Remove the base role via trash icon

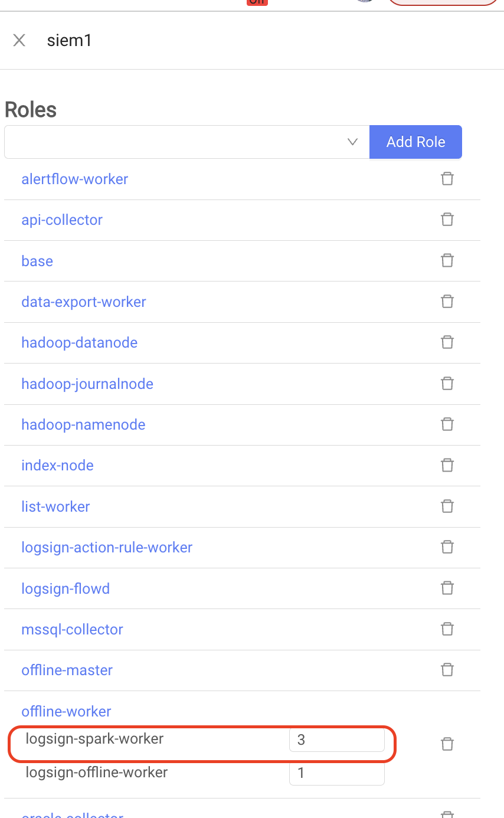[447, 260]
